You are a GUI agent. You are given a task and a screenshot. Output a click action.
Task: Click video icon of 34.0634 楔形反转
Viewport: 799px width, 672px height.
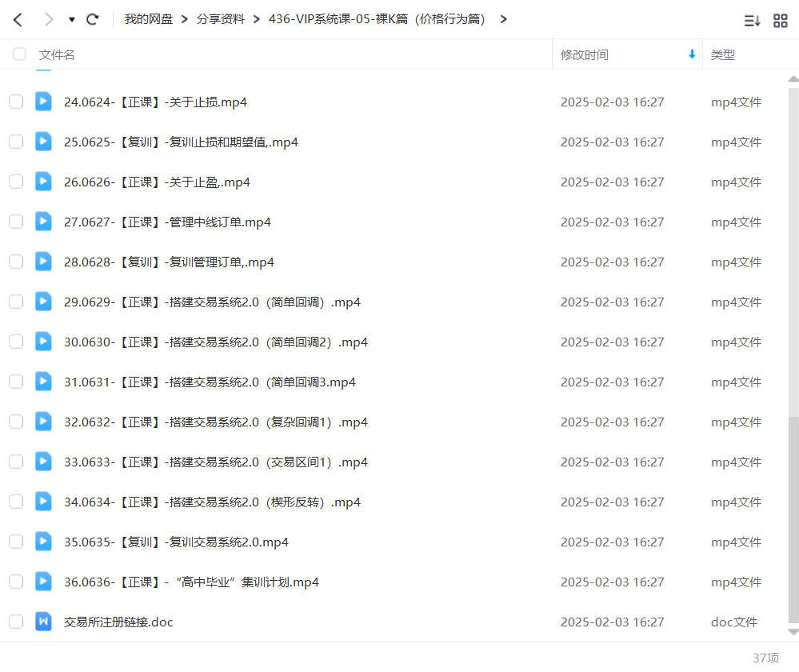(x=43, y=501)
